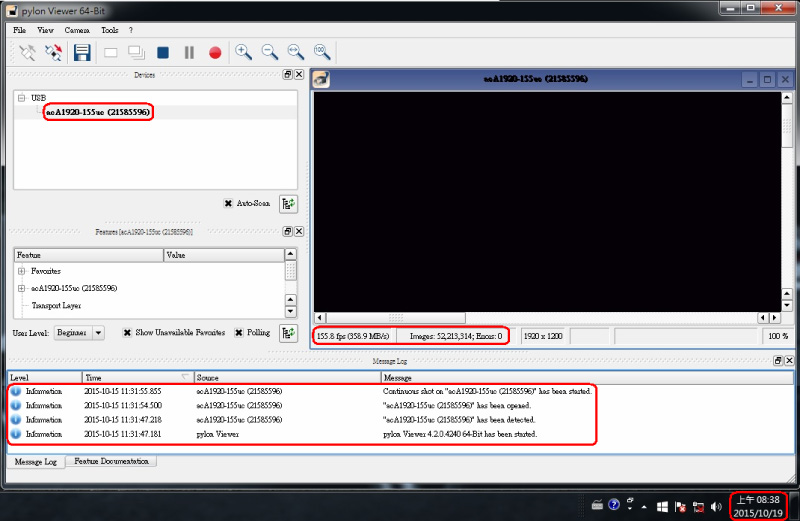Set zoom to 100% using toolbar icon
800x521 pixels.
322,52
